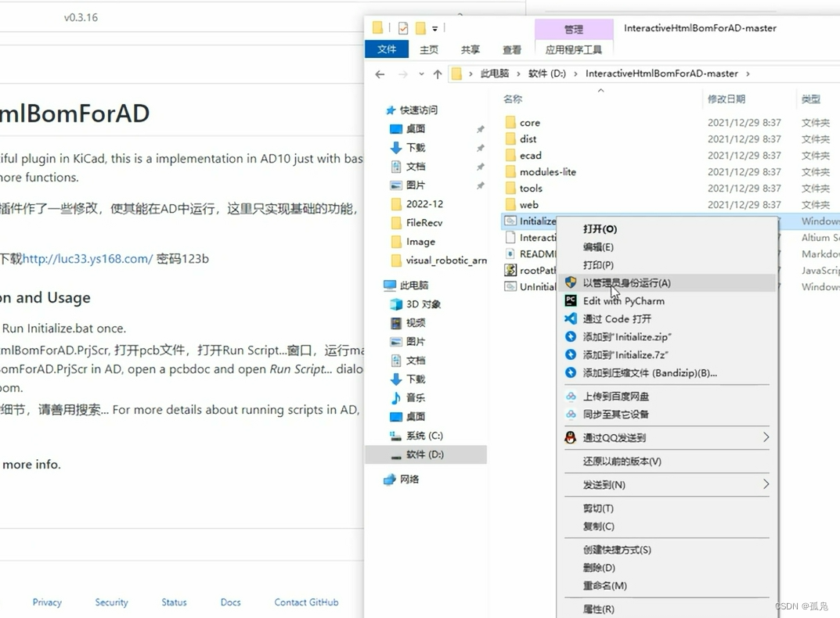Open the tools folder
This screenshot has height=618, width=840.
click(x=531, y=188)
